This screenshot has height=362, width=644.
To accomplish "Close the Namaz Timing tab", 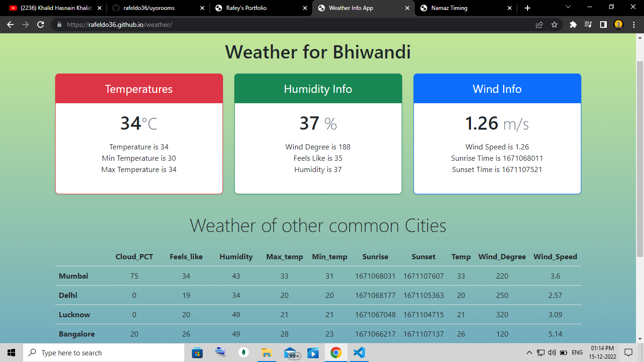I will 510,8.
